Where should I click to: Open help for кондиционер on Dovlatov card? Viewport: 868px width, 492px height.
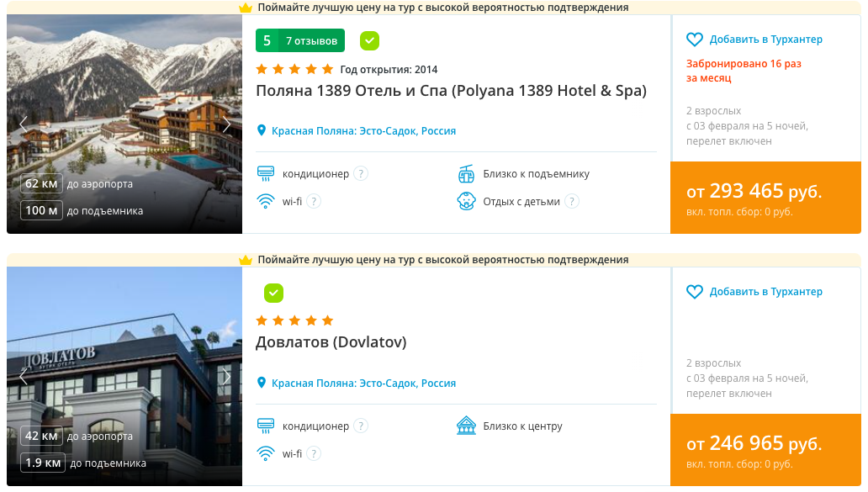click(x=361, y=426)
